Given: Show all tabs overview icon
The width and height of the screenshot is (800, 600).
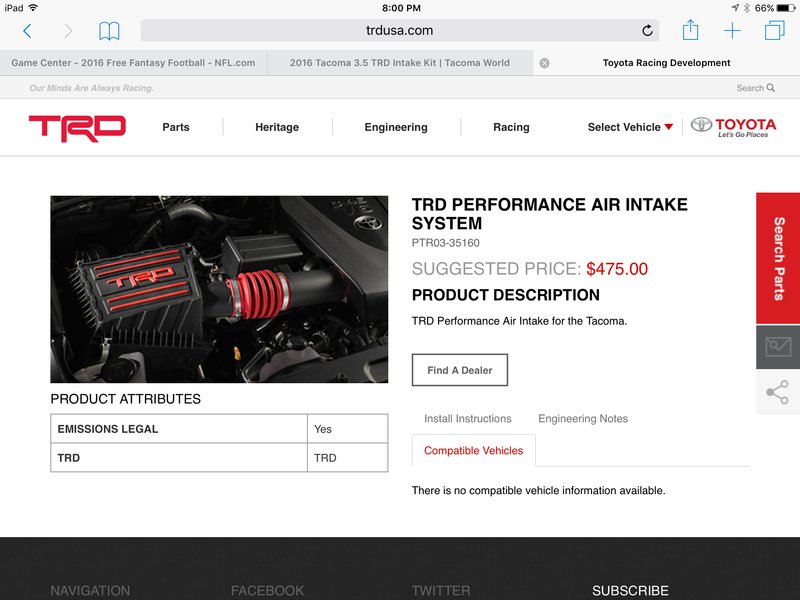Looking at the screenshot, I should (774, 30).
